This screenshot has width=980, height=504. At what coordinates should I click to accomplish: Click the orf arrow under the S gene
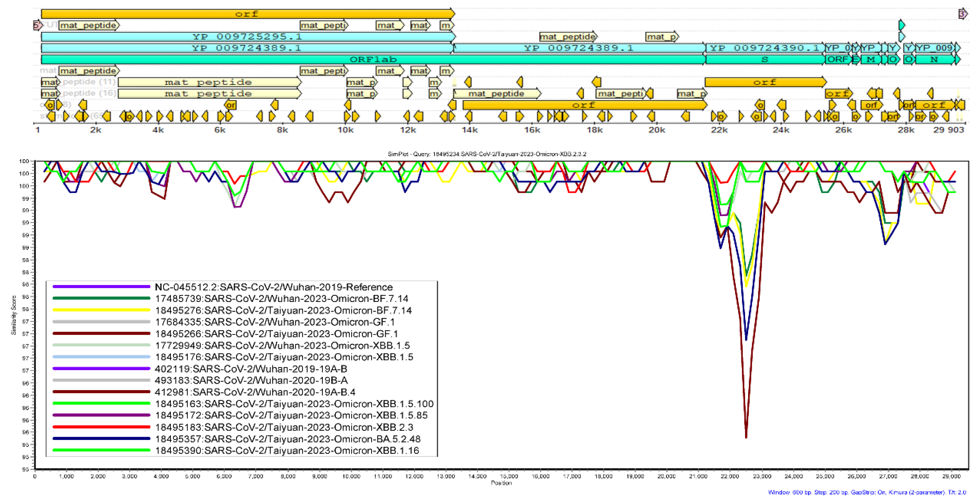tap(765, 82)
